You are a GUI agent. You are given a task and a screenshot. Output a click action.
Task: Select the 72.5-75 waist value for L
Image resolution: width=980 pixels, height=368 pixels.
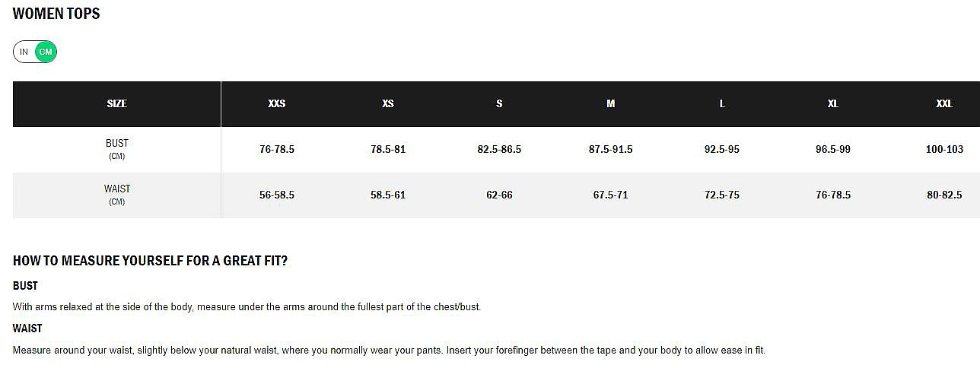(722, 195)
